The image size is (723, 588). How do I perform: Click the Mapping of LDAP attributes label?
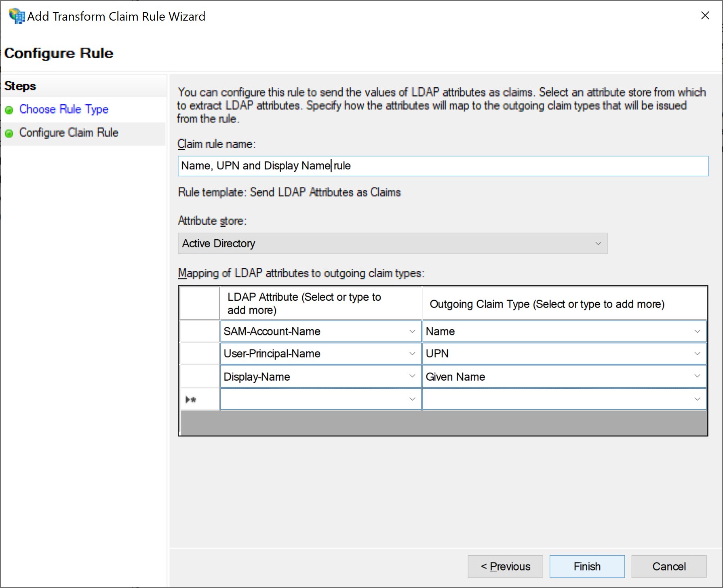[x=301, y=274]
